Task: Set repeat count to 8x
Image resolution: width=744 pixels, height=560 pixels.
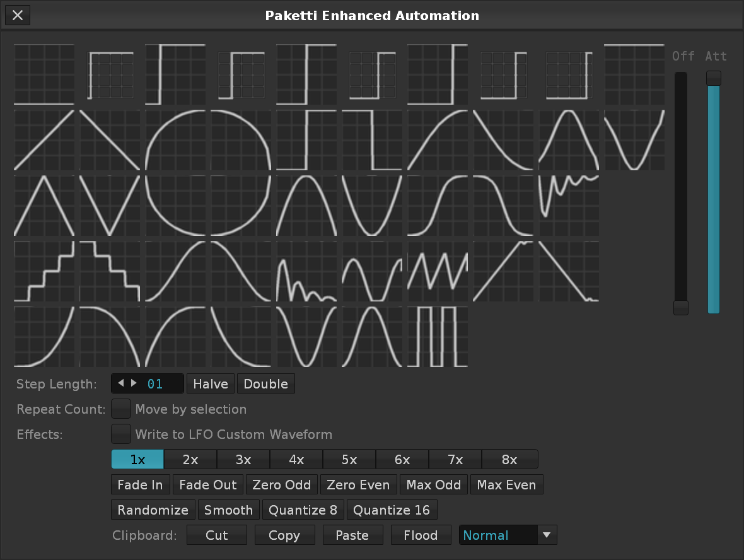Action: coord(509,459)
